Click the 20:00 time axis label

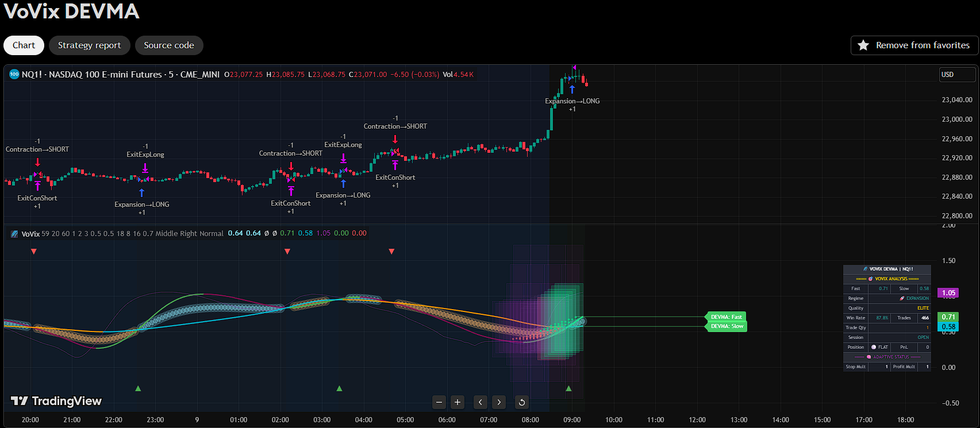[x=30, y=420]
